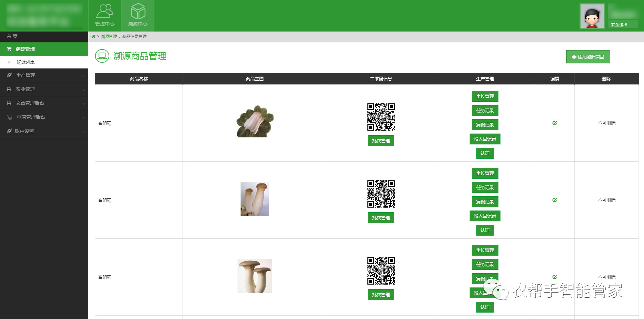Click the leaf icon beside 账户设置
The image size is (644, 319).
coord(9,131)
